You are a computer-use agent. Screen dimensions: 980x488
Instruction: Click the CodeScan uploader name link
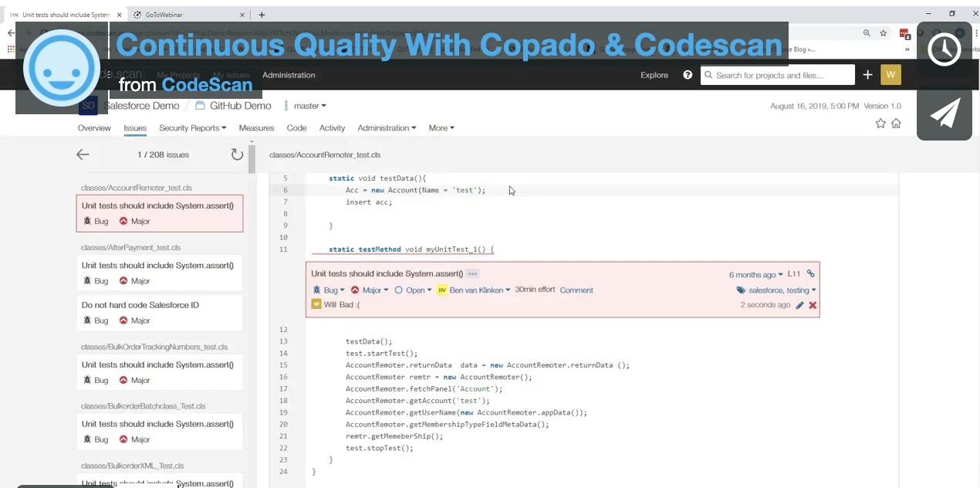[208, 84]
